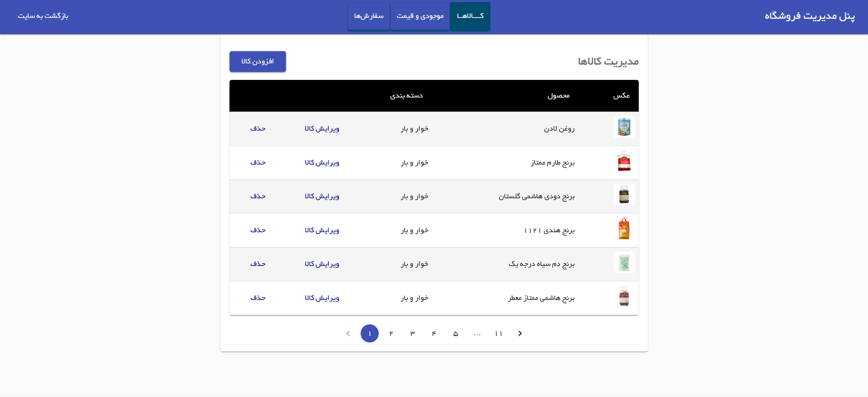Edit the برنج هندی ۱۱۲۱ product
The image size is (868, 397).
322,230
